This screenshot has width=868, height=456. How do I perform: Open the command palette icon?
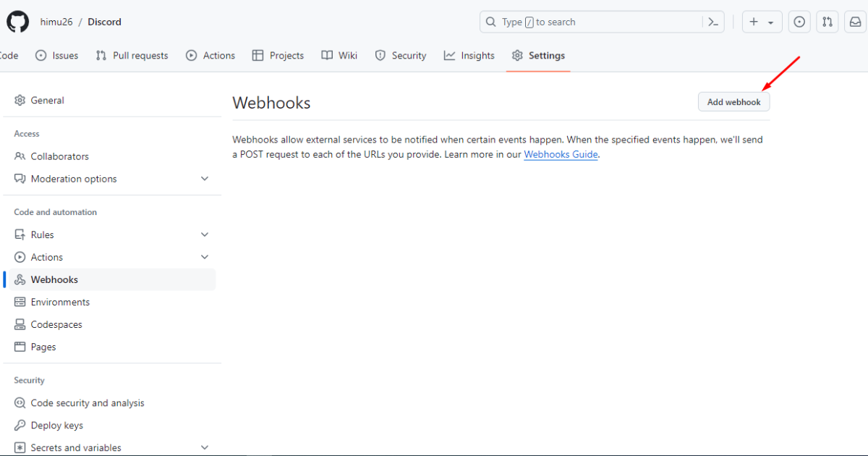click(713, 22)
